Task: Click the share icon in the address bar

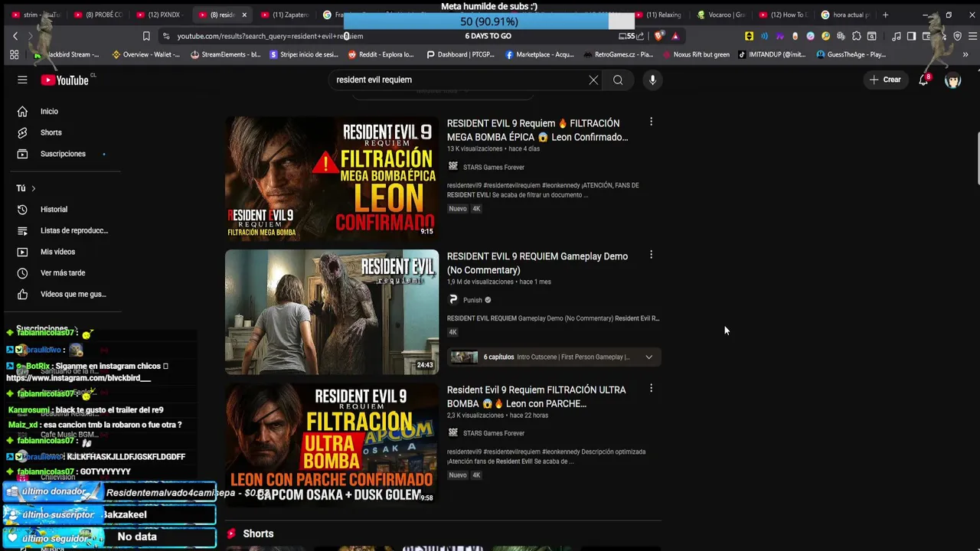Action: [x=641, y=36]
